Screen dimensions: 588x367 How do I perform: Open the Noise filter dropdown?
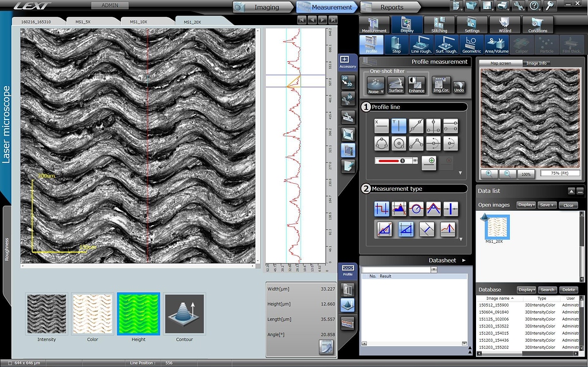click(382, 91)
